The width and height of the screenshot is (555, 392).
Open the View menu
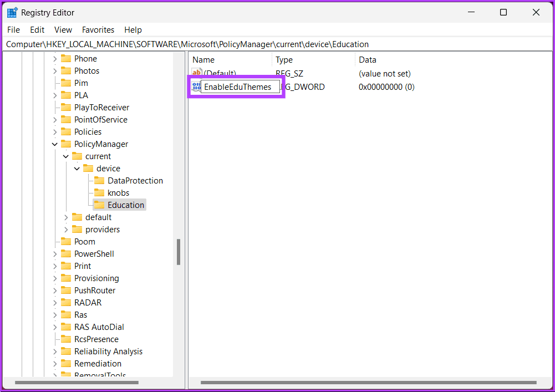(63, 30)
